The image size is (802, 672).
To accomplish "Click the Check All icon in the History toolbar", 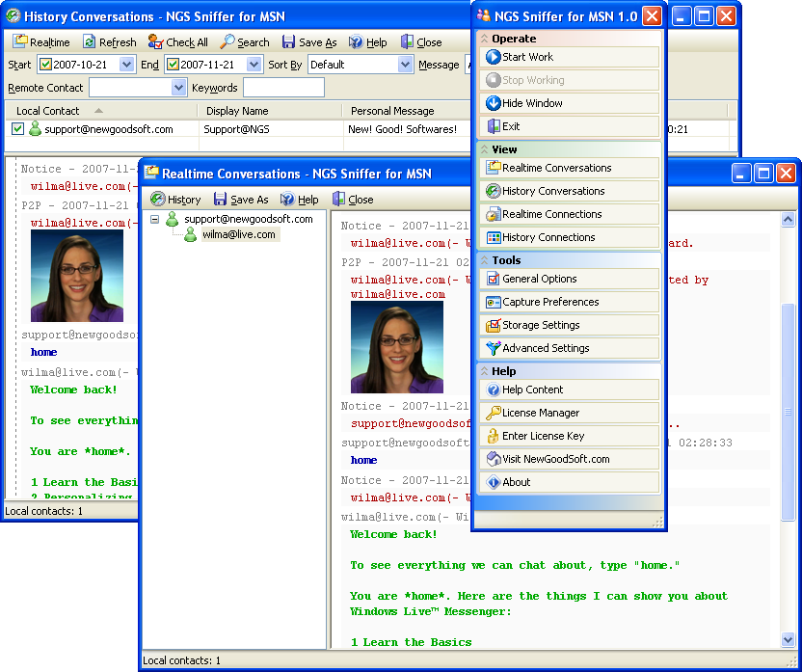I will point(155,41).
